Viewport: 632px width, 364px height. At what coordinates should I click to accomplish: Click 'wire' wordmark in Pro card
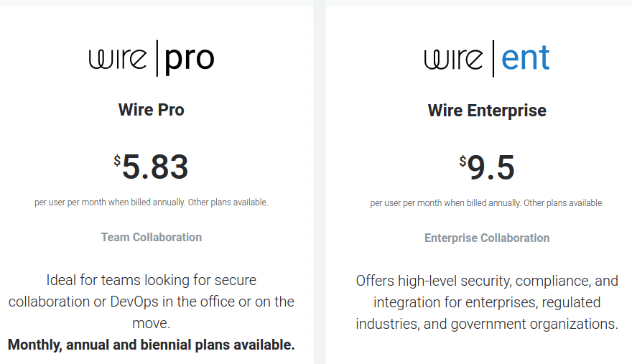(x=118, y=59)
